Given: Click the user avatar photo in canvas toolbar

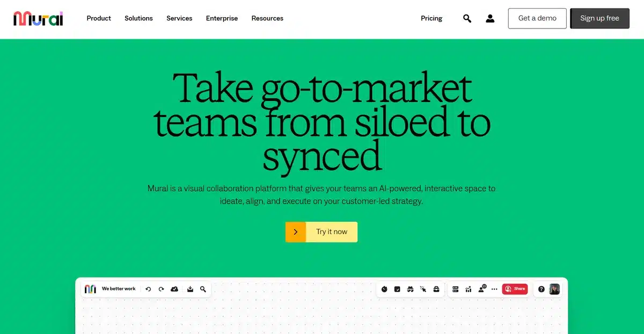Looking at the screenshot, I should pyautogui.click(x=554, y=289).
